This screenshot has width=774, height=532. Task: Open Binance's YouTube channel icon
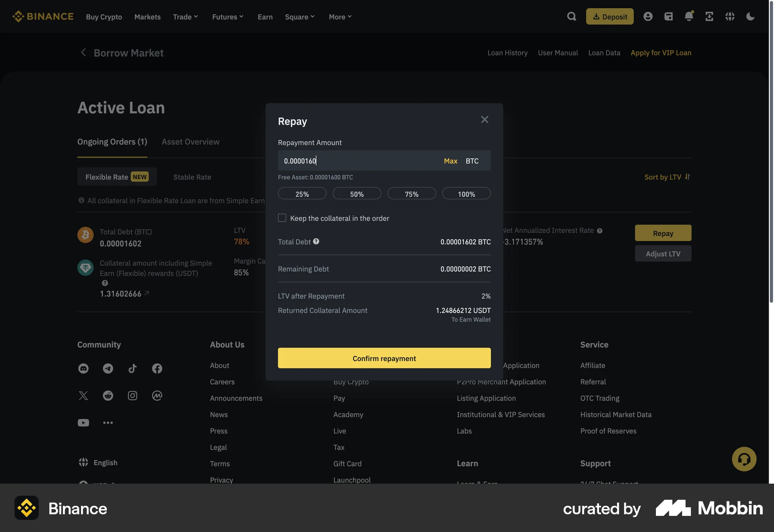[83, 422]
